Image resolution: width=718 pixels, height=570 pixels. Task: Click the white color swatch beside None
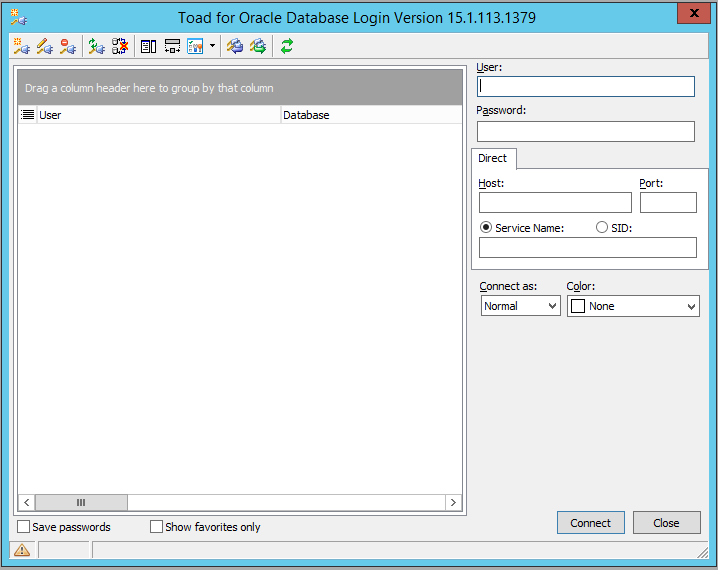(578, 306)
